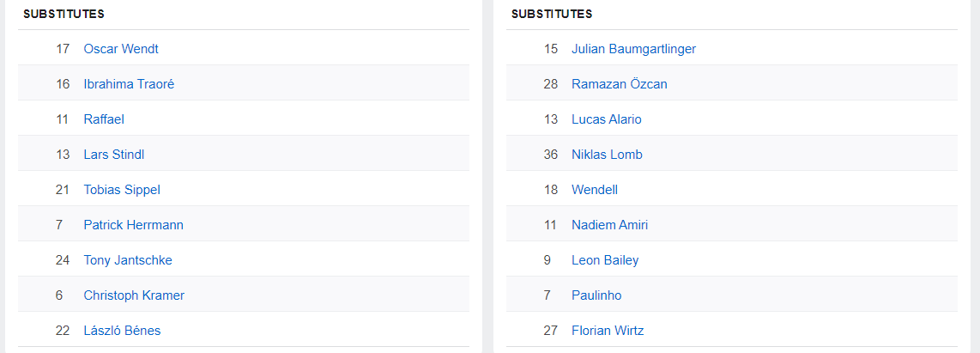View Florian Wirtz's player page

[608, 331]
